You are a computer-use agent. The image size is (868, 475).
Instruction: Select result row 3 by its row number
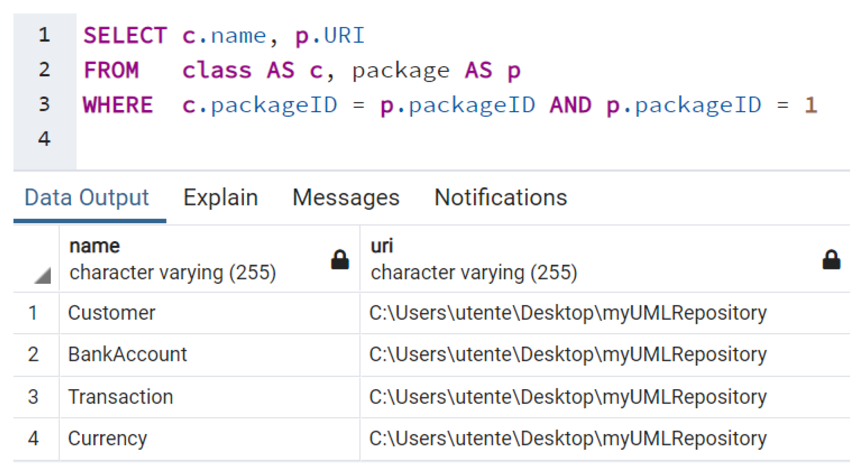[x=33, y=397]
